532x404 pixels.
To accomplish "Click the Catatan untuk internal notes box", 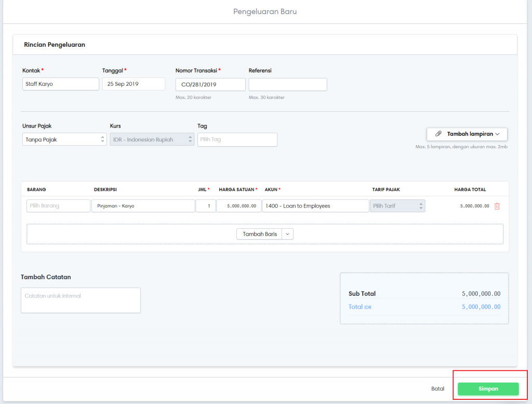I will 81,300.
